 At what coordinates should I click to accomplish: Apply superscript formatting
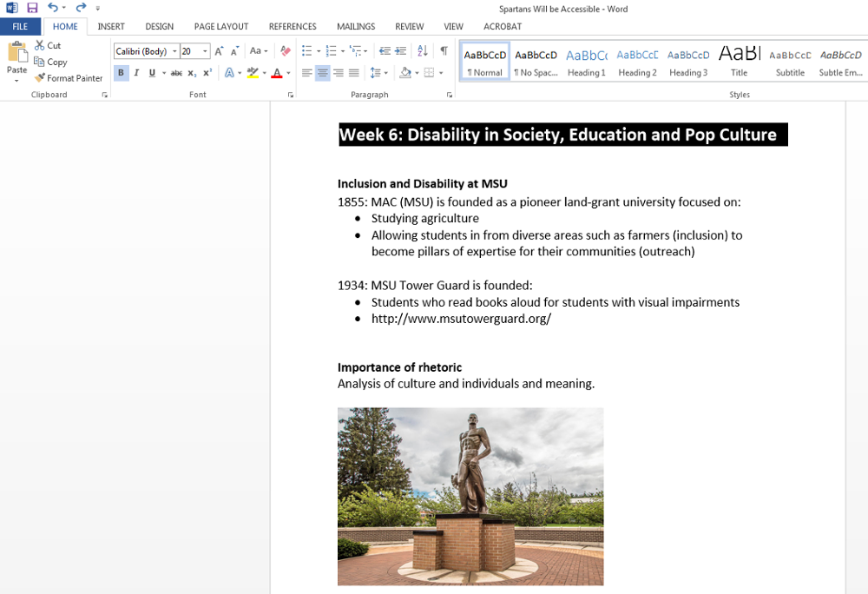(207, 73)
